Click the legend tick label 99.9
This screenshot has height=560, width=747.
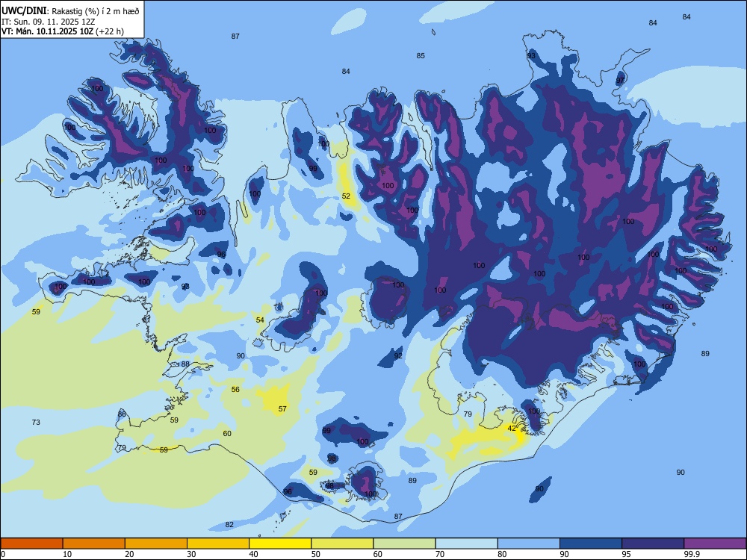point(692,554)
